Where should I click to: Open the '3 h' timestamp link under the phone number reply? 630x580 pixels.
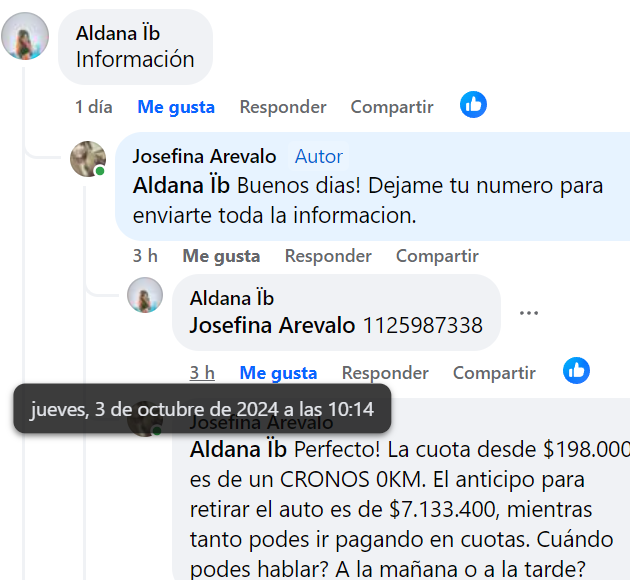202,373
